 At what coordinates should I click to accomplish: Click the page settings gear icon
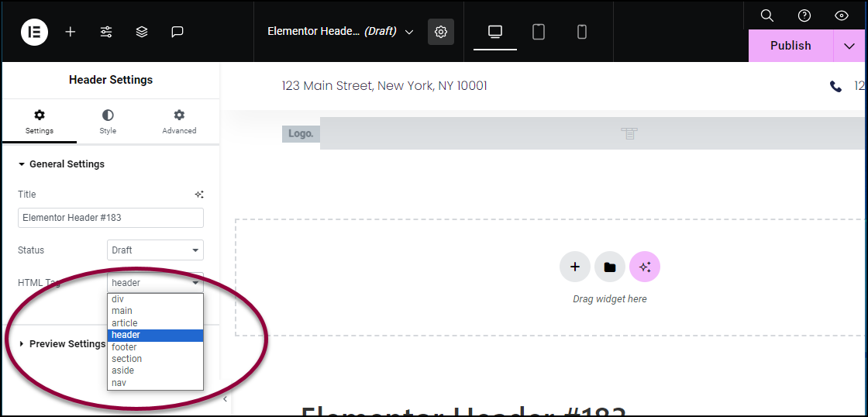(441, 32)
